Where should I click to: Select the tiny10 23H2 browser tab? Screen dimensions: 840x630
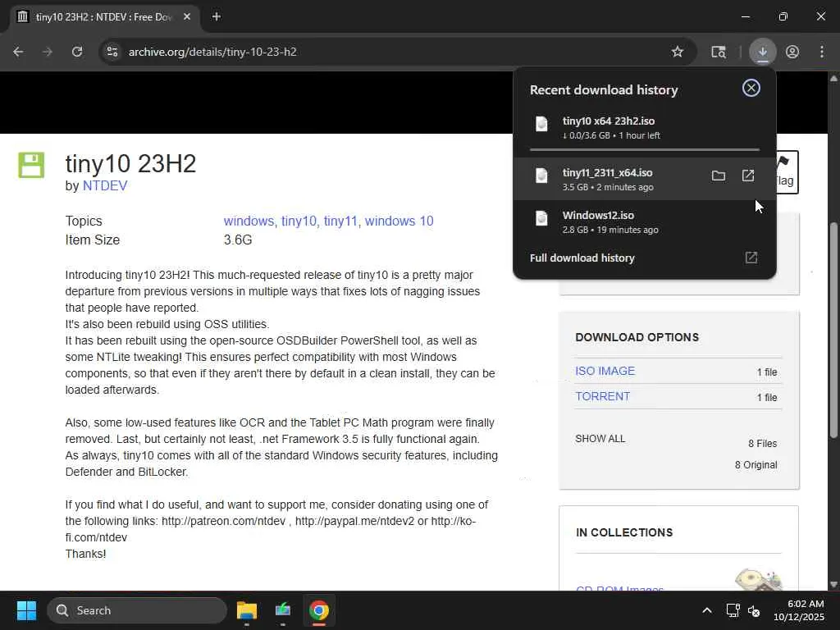coord(104,17)
